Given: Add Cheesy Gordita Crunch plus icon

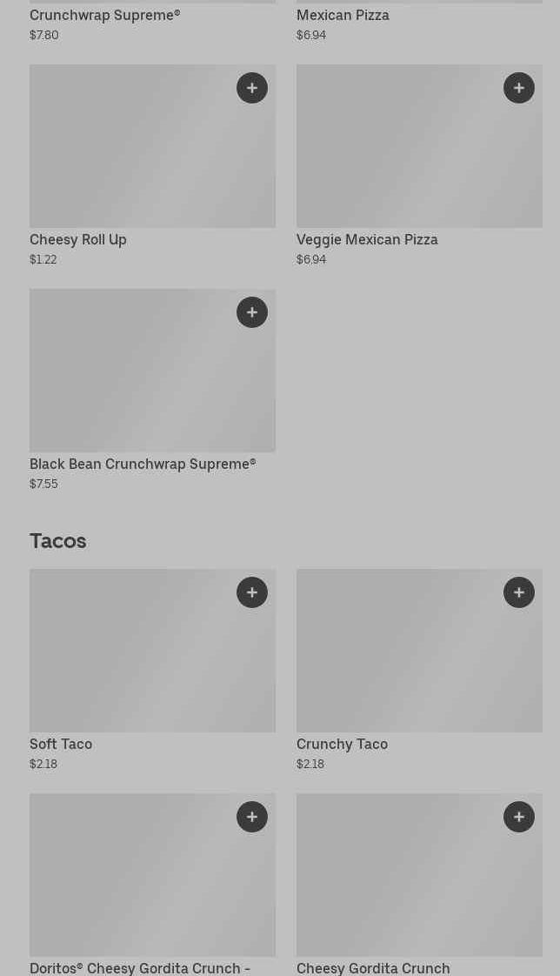Looking at the screenshot, I should coord(519,817).
